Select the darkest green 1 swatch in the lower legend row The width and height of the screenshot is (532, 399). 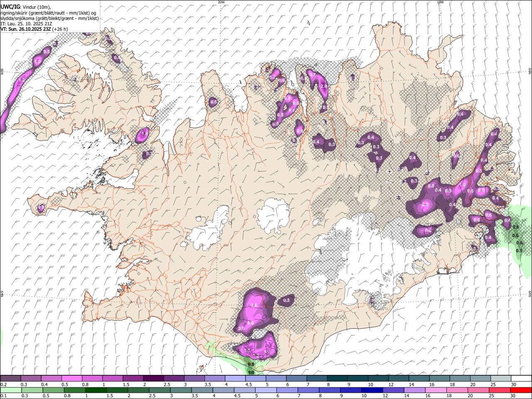(x=96, y=390)
